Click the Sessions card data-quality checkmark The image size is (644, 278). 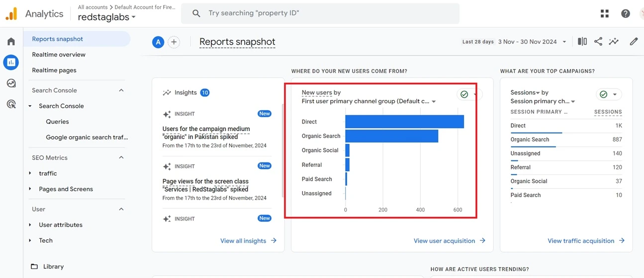(604, 94)
